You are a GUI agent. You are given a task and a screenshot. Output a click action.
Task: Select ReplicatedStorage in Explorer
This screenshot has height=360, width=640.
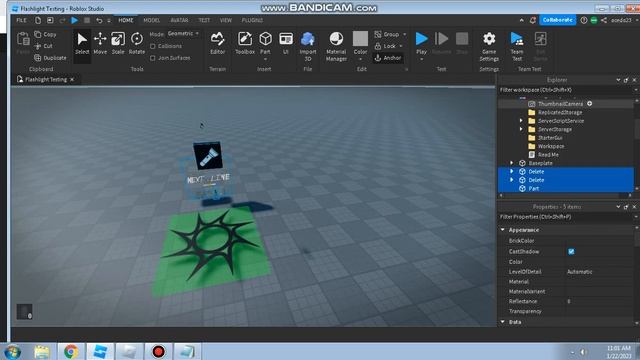point(560,112)
